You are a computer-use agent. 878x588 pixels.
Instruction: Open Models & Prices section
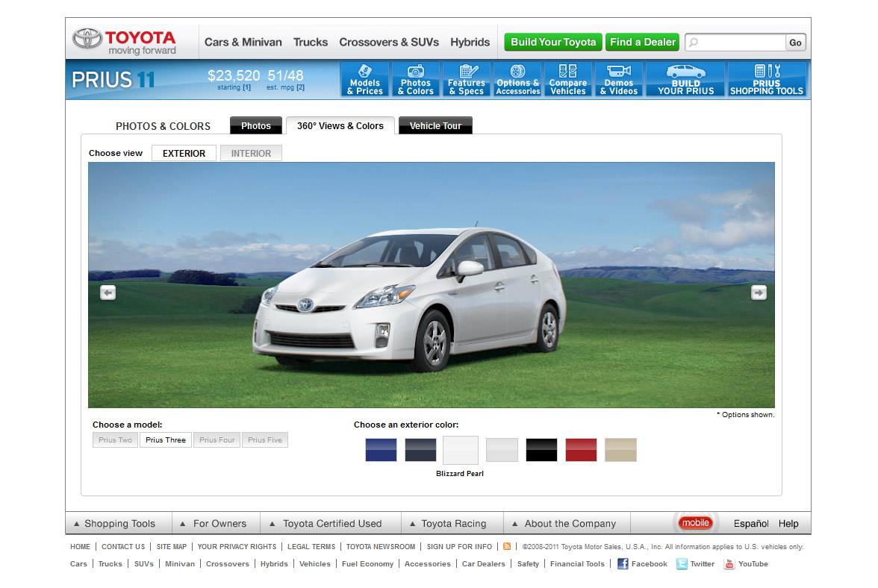tap(365, 79)
